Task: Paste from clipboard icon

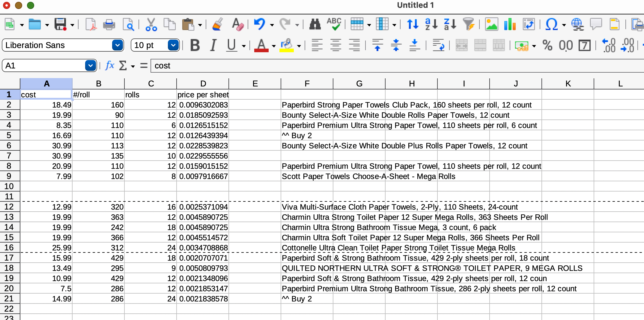Action: [188, 24]
